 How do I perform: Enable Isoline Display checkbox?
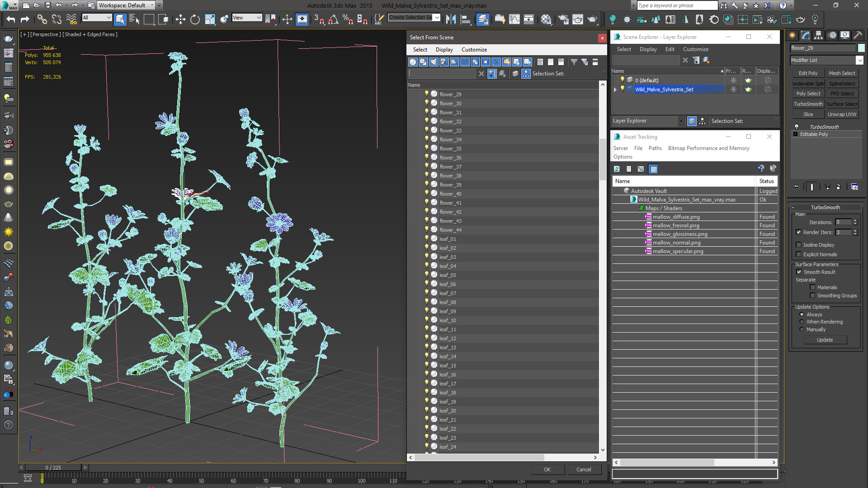(799, 245)
